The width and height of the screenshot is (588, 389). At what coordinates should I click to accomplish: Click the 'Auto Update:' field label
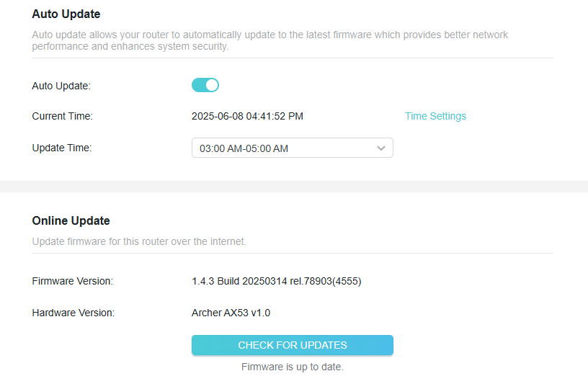(x=61, y=86)
